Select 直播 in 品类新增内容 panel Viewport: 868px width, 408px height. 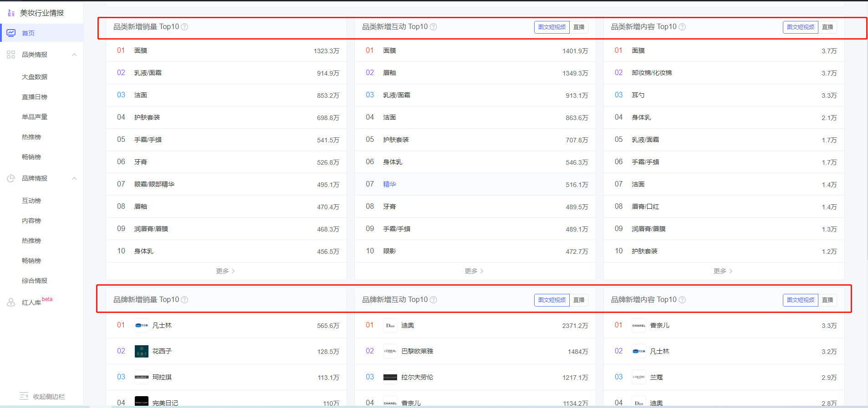click(827, 27)
